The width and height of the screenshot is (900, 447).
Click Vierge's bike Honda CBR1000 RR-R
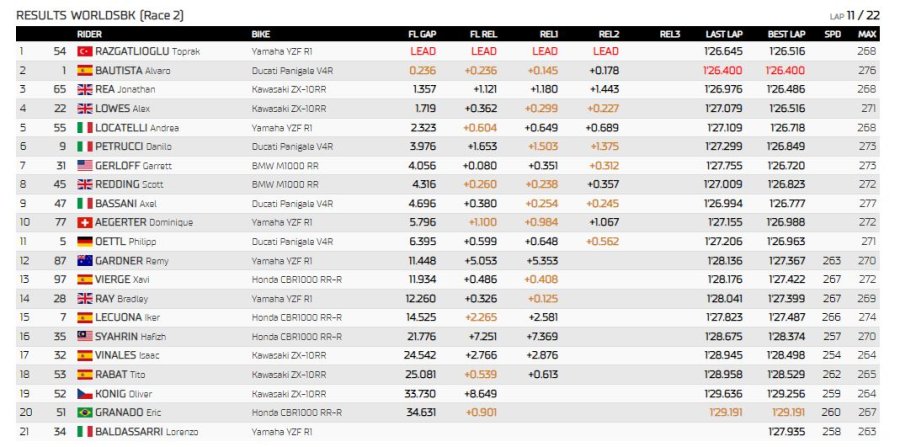click(x=297, y=279)
